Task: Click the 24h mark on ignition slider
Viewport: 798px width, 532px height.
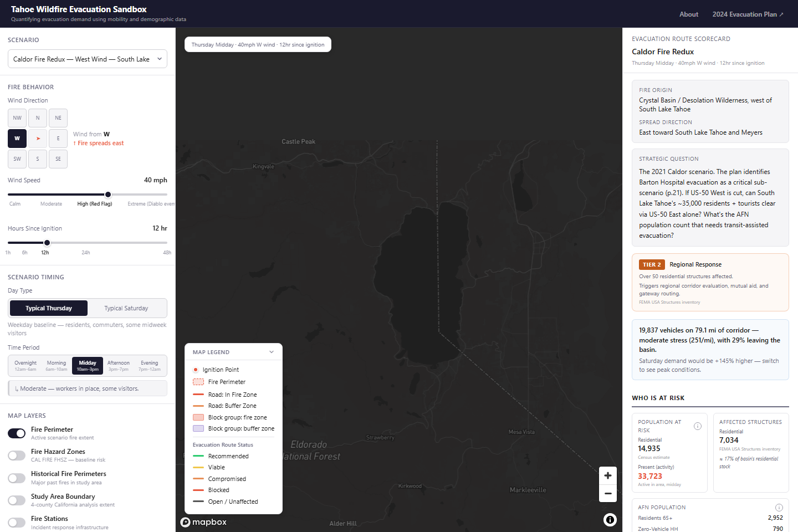Action: point(86,253)
